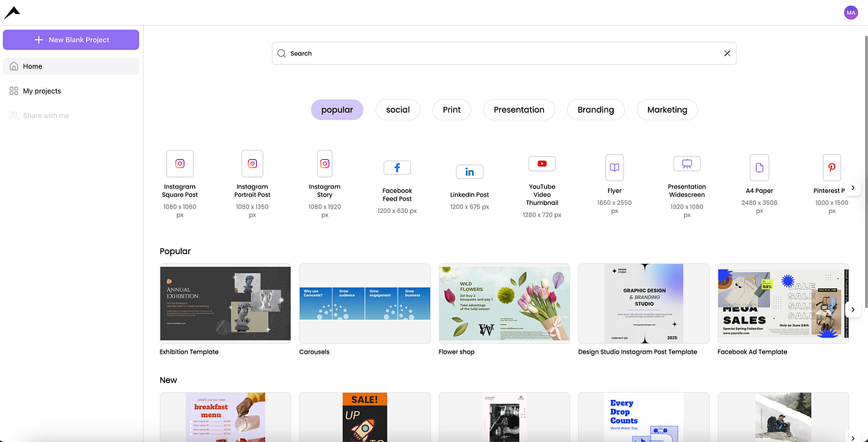Viewport: 868px width, 442px height.
Task: Open the Carousels template thumbnail
Action: click(365, 304)
